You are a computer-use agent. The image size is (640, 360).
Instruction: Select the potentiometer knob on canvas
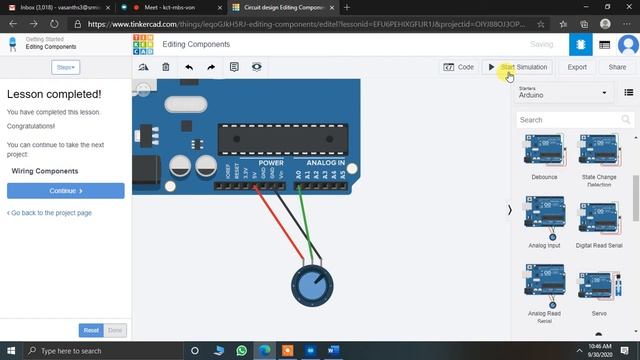tap(312, 286)
